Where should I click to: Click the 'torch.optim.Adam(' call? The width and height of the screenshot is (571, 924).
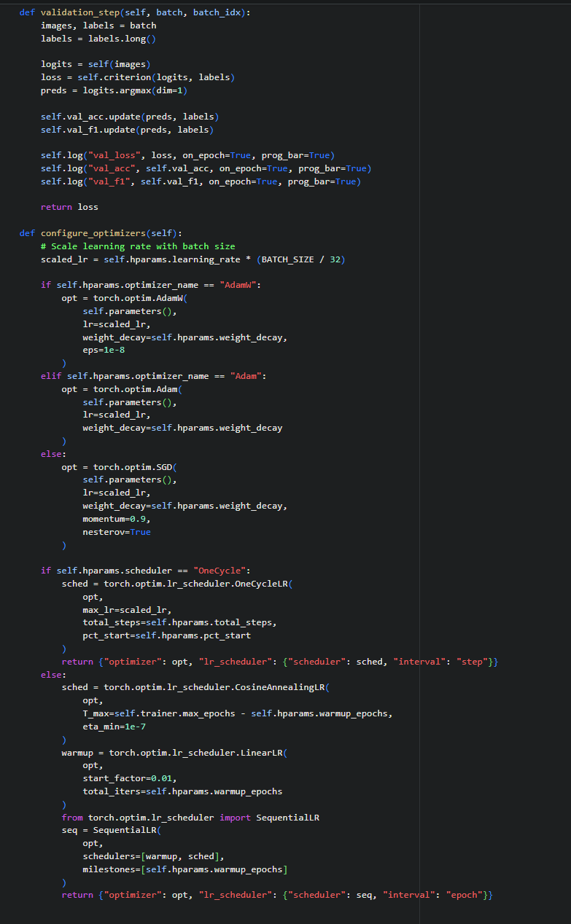point(139,389)
